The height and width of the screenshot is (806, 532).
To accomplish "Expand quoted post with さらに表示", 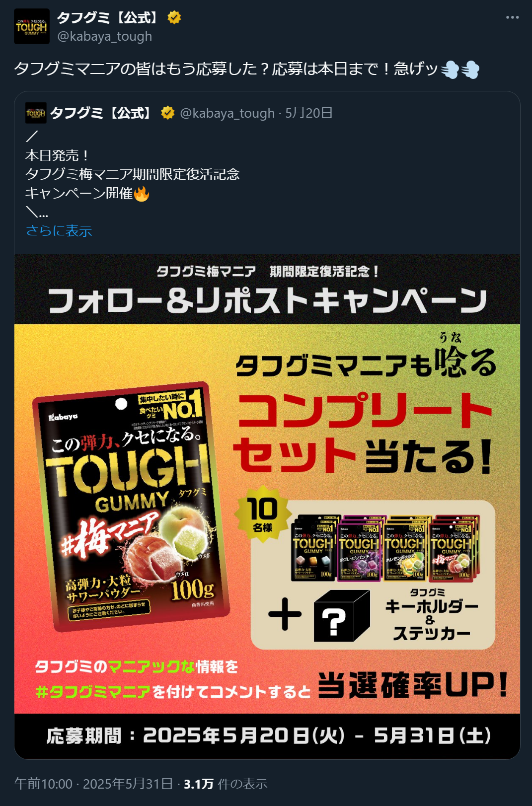I will tap(59, 230).
